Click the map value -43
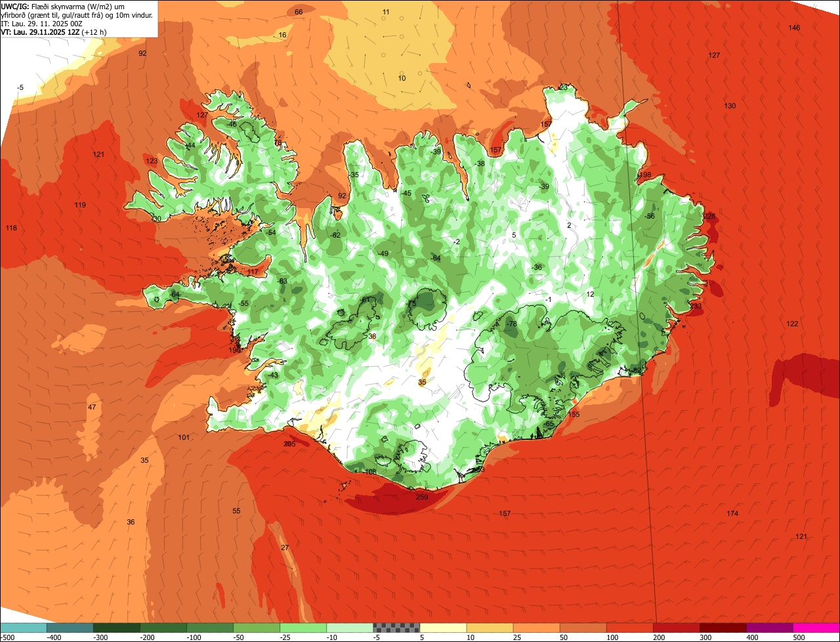 [x=272, y=375]
